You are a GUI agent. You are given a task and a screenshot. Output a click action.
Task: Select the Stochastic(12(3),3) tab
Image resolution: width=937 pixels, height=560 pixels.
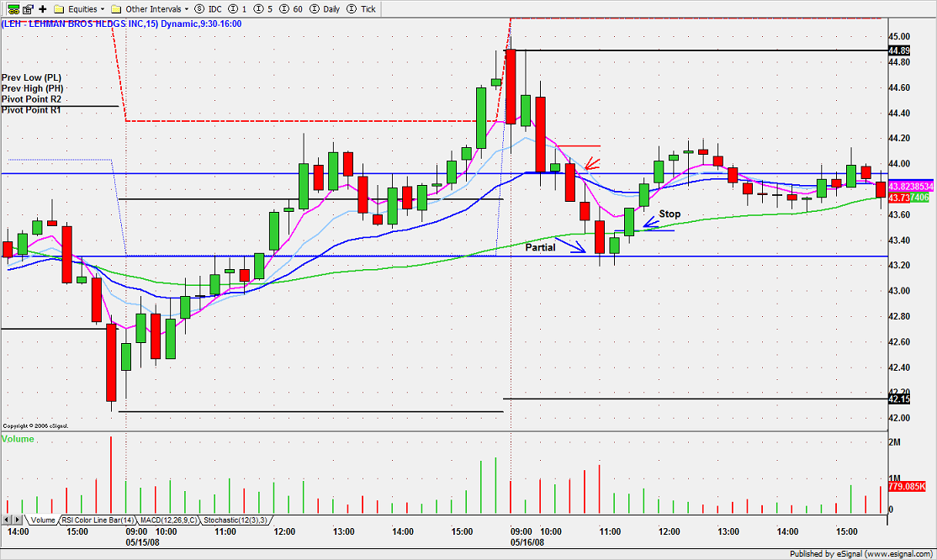tap(236, 520)
